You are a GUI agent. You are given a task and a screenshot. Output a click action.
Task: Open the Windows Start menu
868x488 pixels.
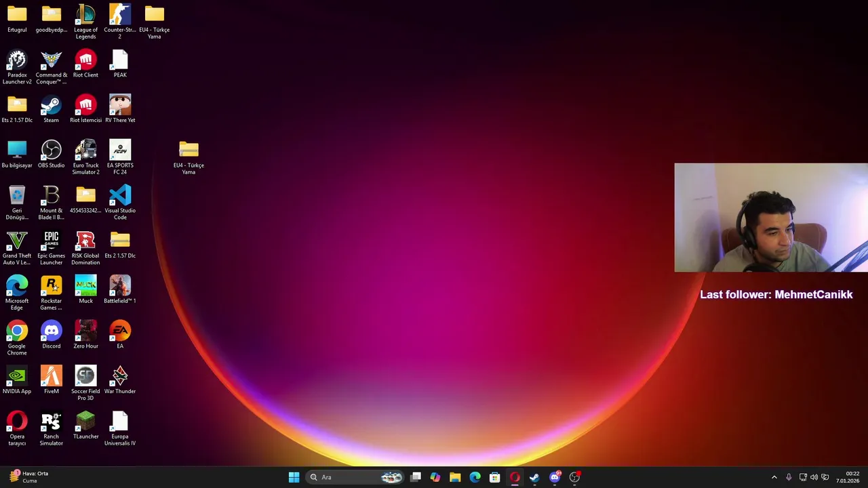point(294,477)
